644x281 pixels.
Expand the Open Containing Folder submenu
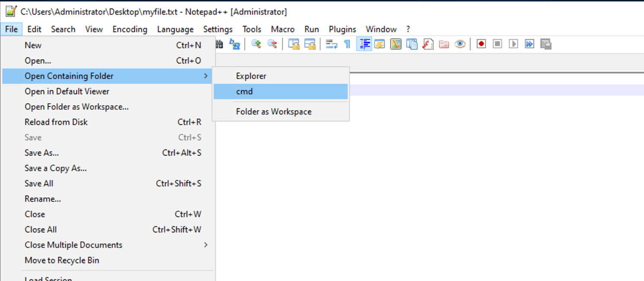click(x=69, y=76)
